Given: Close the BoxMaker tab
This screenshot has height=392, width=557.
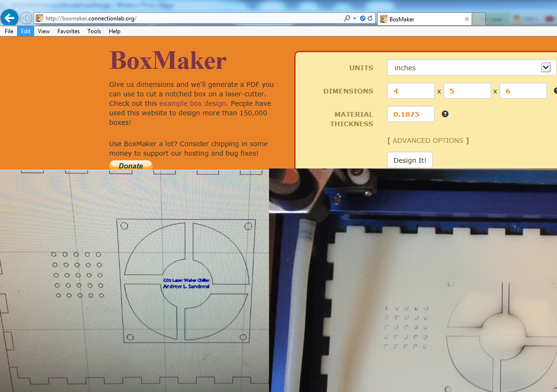Looking at the screenshot, I should (x=467, y=19).
